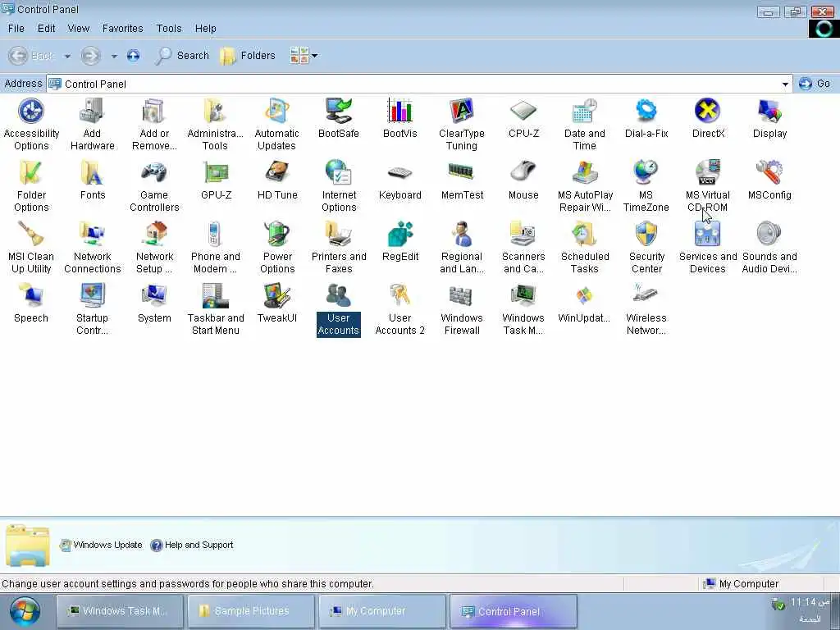The height and width of the screenshot is (630, 840).
Task: Open the TweakUI icon
Action: [277, 295]
